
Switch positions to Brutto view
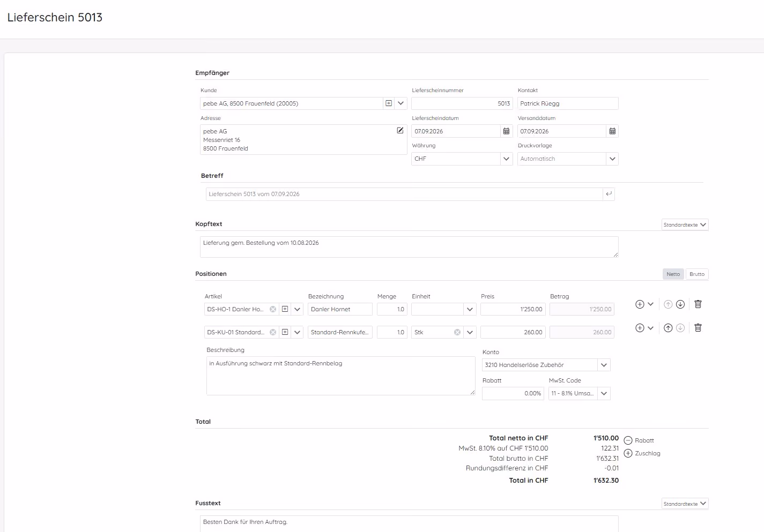point(697,274)
